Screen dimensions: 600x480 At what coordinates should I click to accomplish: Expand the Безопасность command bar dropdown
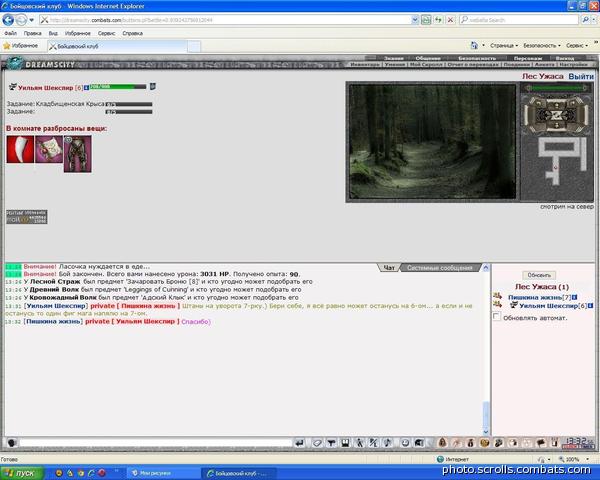pyautogui.click(x=541, y=46)
